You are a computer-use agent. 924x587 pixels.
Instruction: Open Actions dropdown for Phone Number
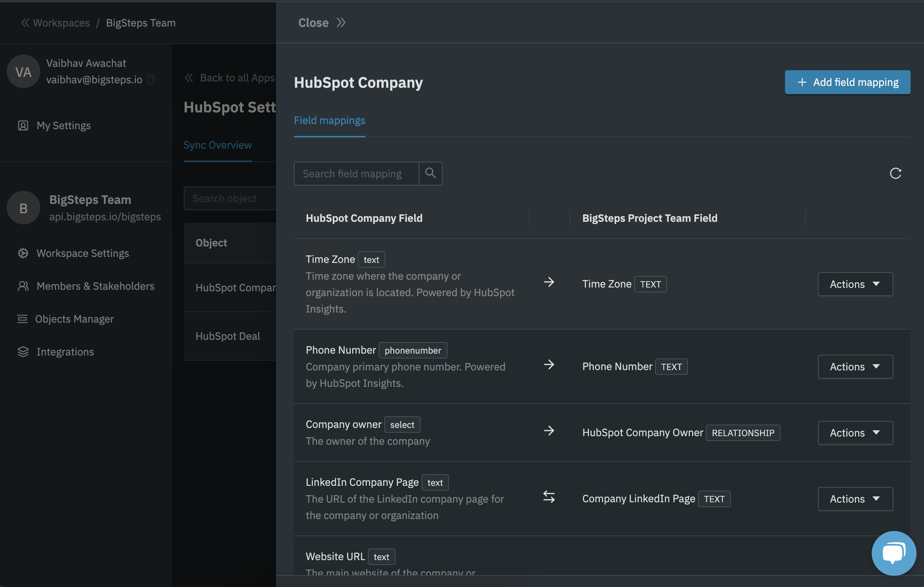[855, 366]
